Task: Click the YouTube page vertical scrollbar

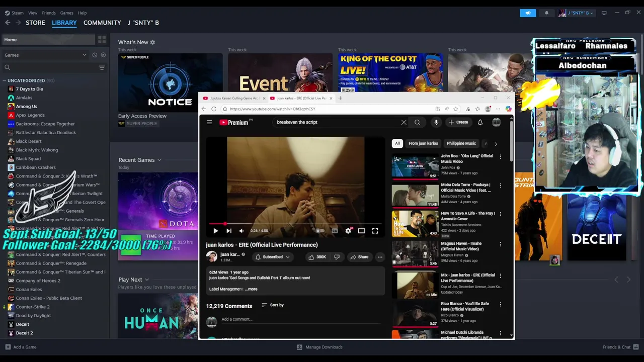Action: click(x=512, y=141)
